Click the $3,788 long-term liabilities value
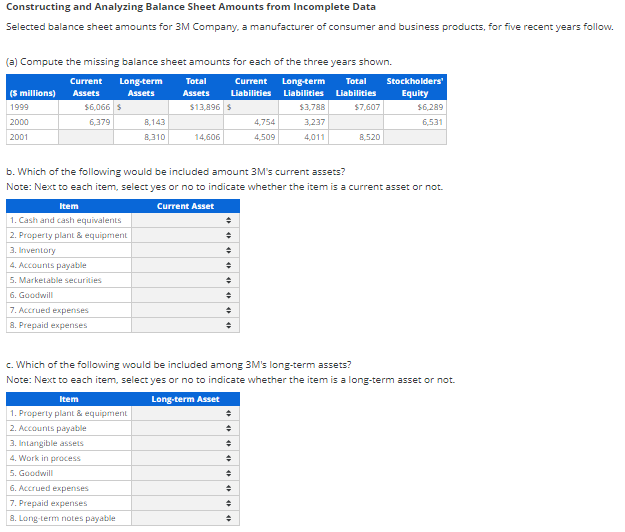Screen dimensions: 625x532 (x=312, y=107)
